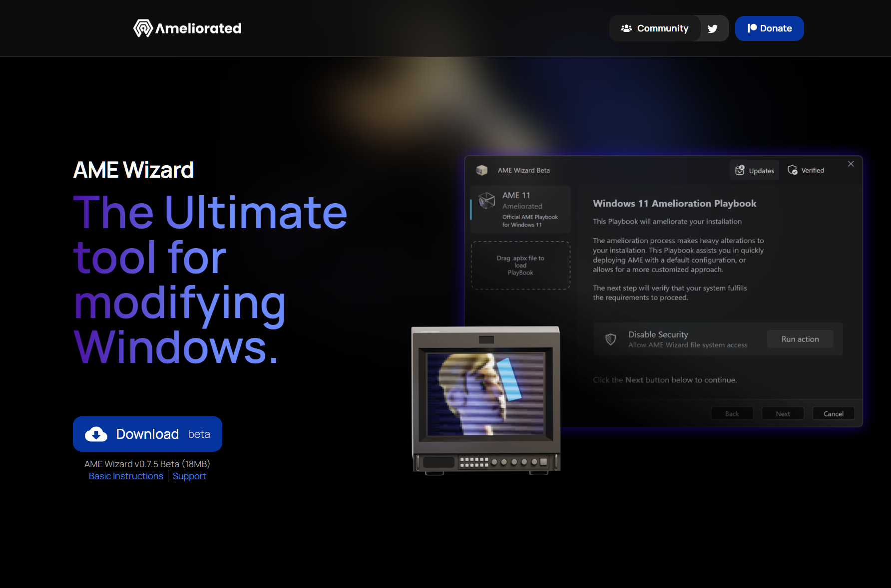
Task: Cancel the AME Wizard setup
Action: [834, 414]
